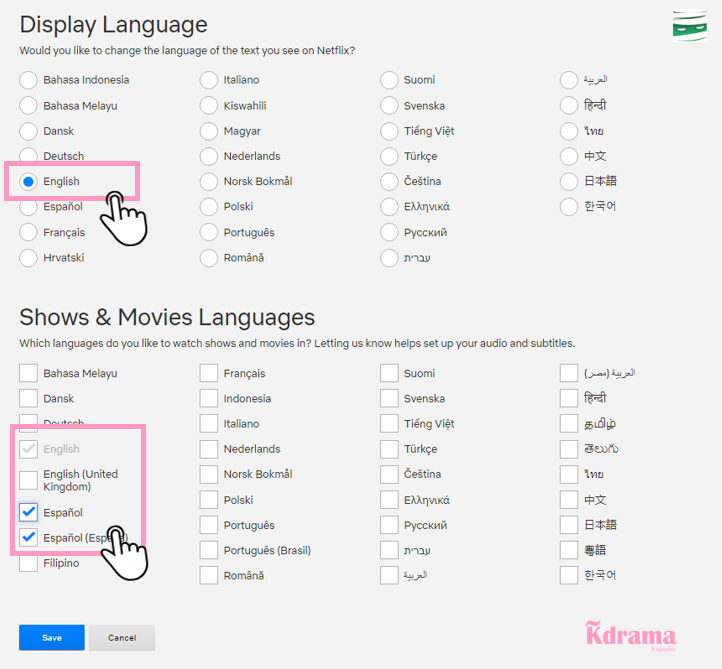Select Kiswahili display language radio
The height and width of the screenshot is (669, 722).
(209, 105)
